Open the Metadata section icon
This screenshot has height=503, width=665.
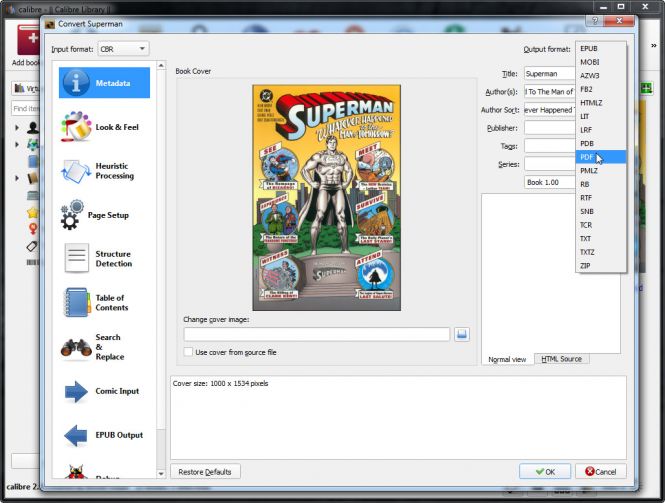click(x=76, y=83)
